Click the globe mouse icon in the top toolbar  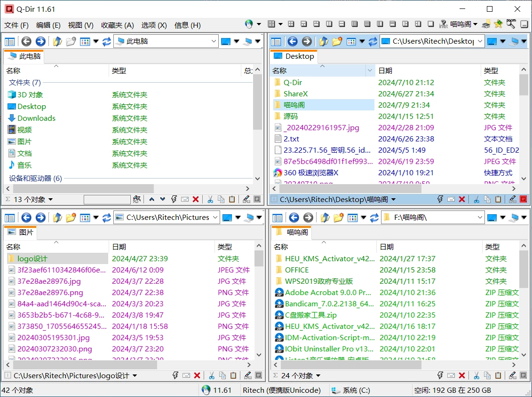[x=249, y=24]
